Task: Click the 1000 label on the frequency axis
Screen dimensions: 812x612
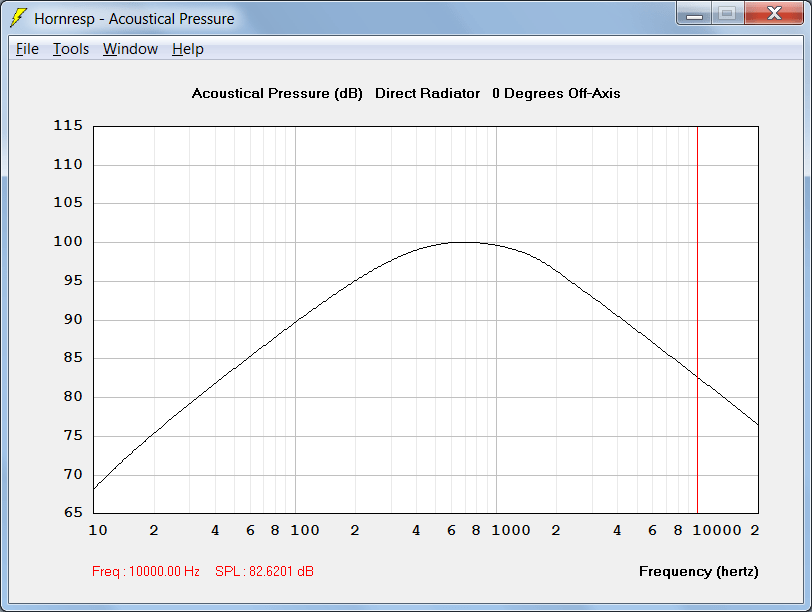Action: (511, 530)
